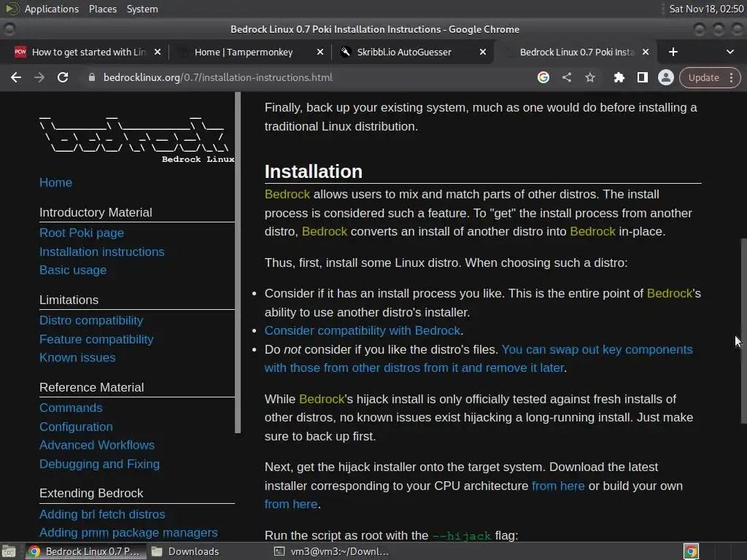747x560 pixels.
Task: Click the main page vertical scrollbar
Action: (743, 330)
